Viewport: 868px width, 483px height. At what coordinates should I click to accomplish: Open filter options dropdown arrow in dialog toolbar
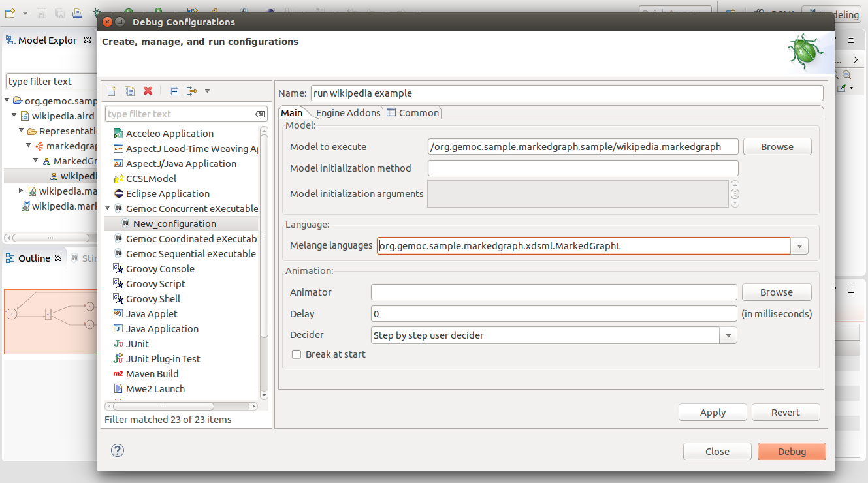[207, 91]
